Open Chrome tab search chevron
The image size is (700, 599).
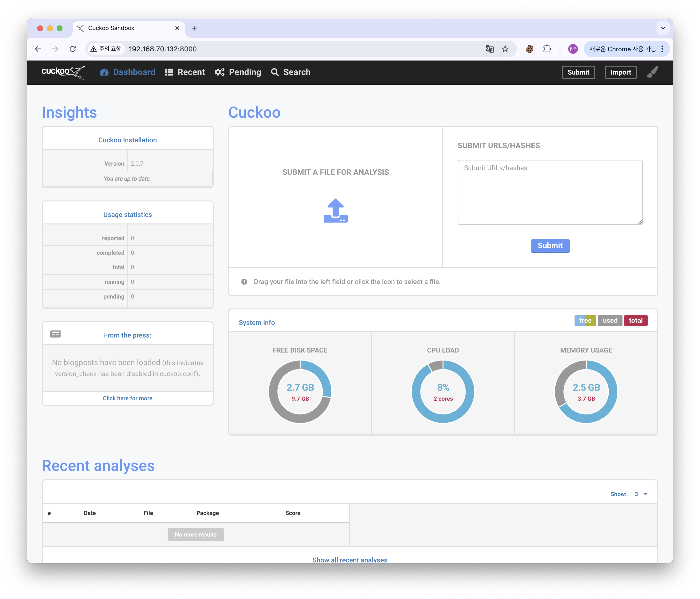coord(663,28)
